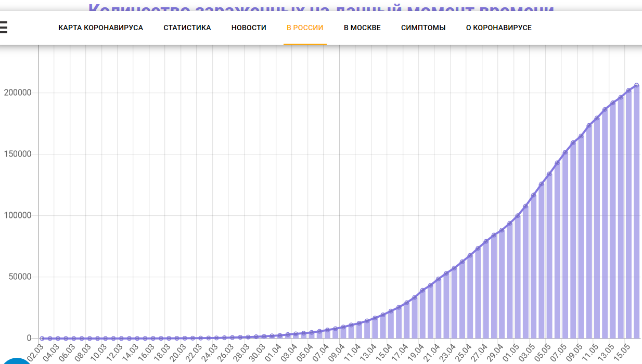642x364 pixels.
Task: Click the 09.05 date label
Action: pyautogui.click(x=574, y=352)
